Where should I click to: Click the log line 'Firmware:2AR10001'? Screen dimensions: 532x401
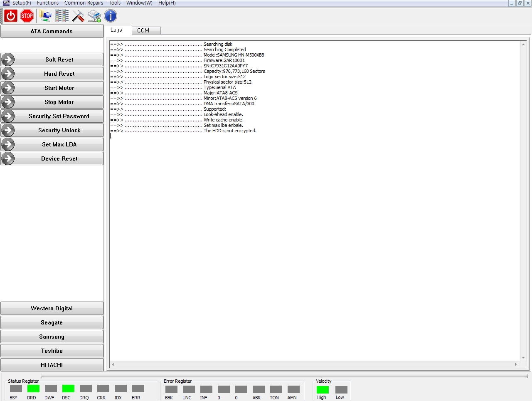point(224,60)
